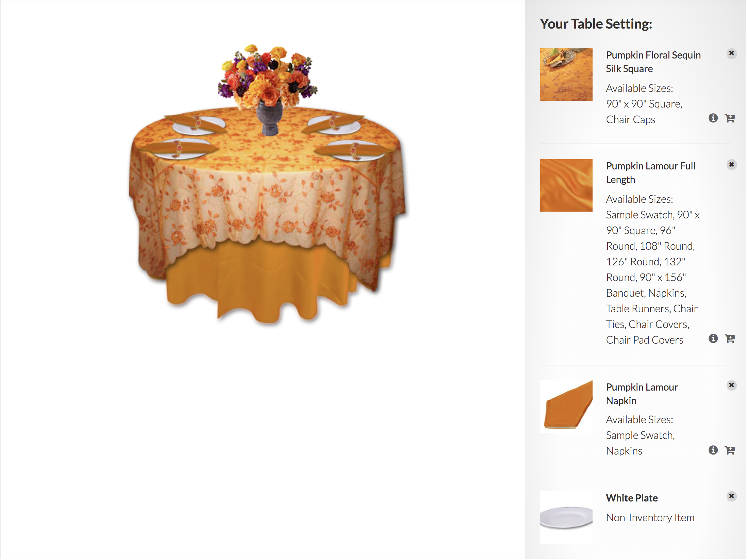This screenshot has height=560, width=747.
Task: Open Pumpkin Lamour Full Length title link
Action: (x=650, y=173)
